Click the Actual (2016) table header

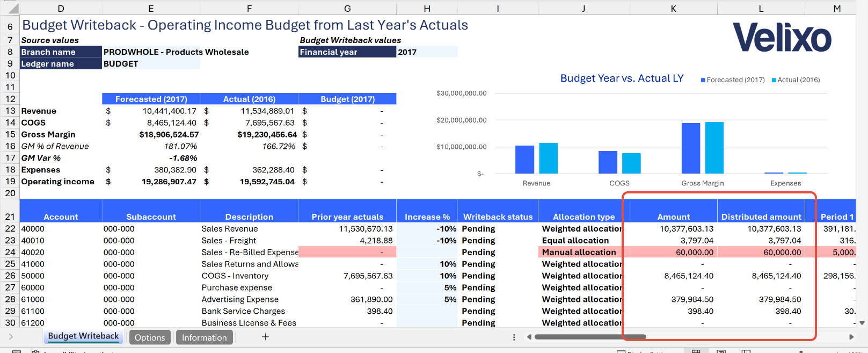[x=249, y=99]
